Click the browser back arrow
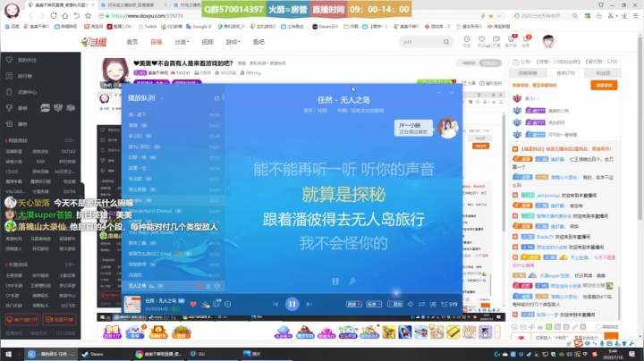644x361 pixels. (x=30, y=15)
